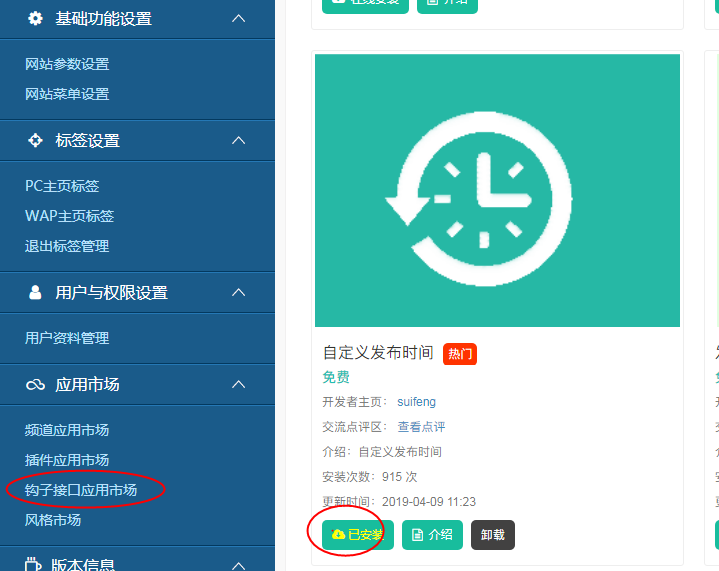Click the 热门 hot badge
The image size is (719, 571).
(x=460, y=354)
